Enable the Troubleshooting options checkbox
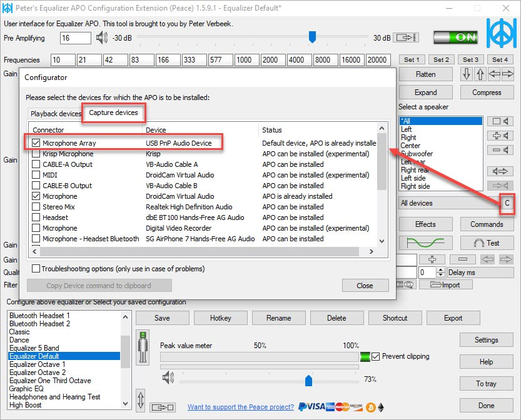This screenshot has height=420, width=521. click(x=36, y=268)
